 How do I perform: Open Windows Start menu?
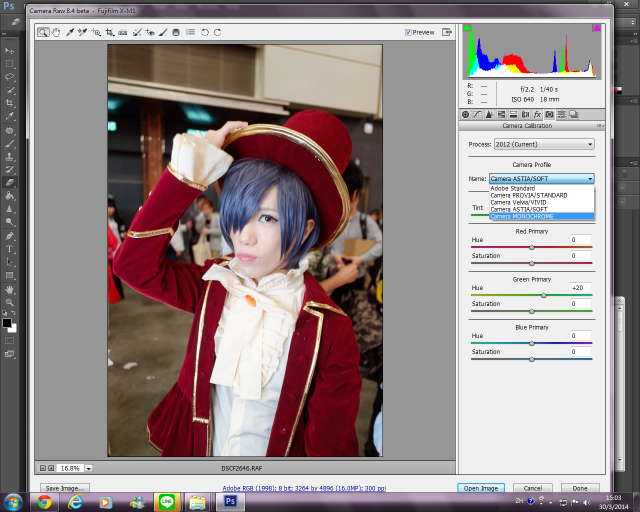[13, 502]
